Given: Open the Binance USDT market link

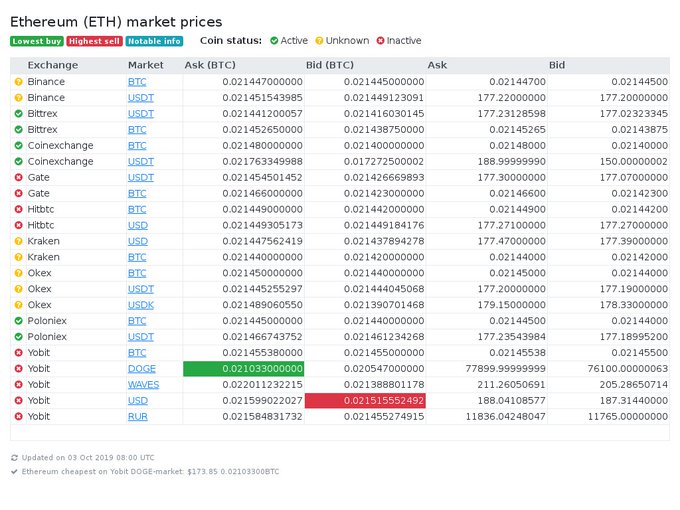Looking at the screenshot, I should (x=141, y=98).
